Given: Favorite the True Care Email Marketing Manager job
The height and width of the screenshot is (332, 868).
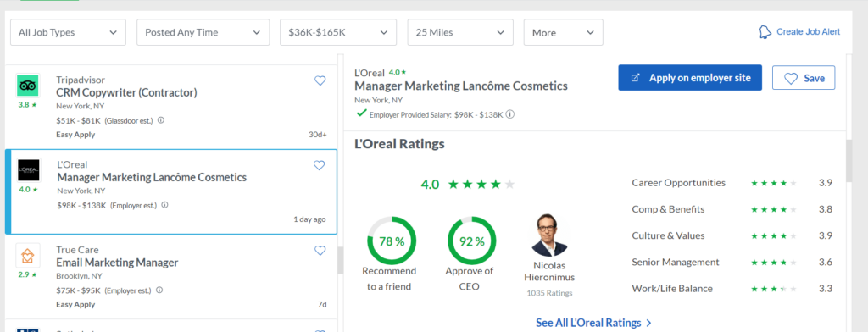Looking at the screenshot, I should click(x=320, y=251).
